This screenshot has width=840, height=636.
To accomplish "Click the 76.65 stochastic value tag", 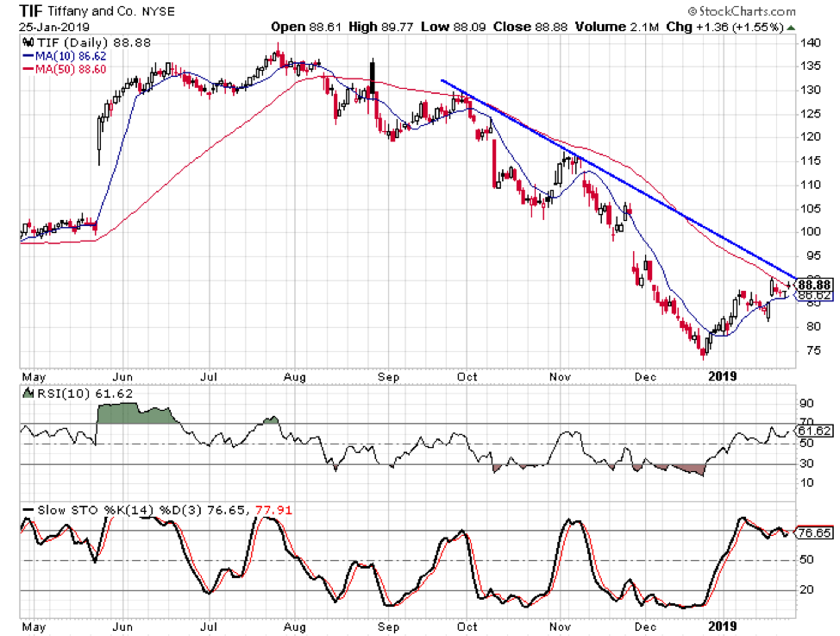I will coord(814,533).
